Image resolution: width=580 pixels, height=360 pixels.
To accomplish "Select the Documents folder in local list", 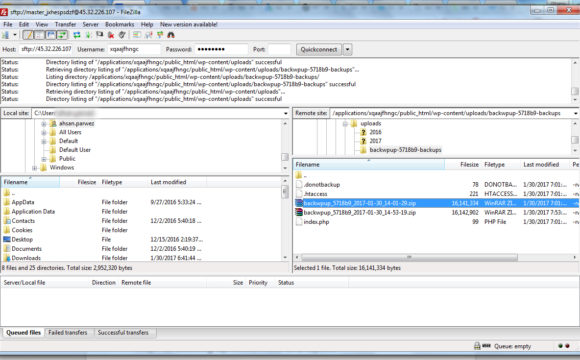I will [27, 249].
